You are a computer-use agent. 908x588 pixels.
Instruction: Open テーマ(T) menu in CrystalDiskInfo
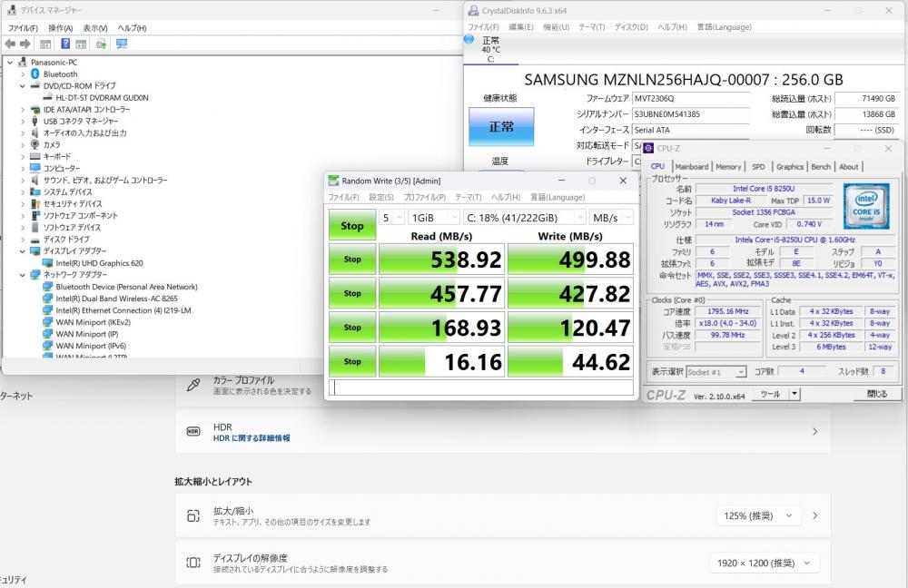tap(592, 27)
